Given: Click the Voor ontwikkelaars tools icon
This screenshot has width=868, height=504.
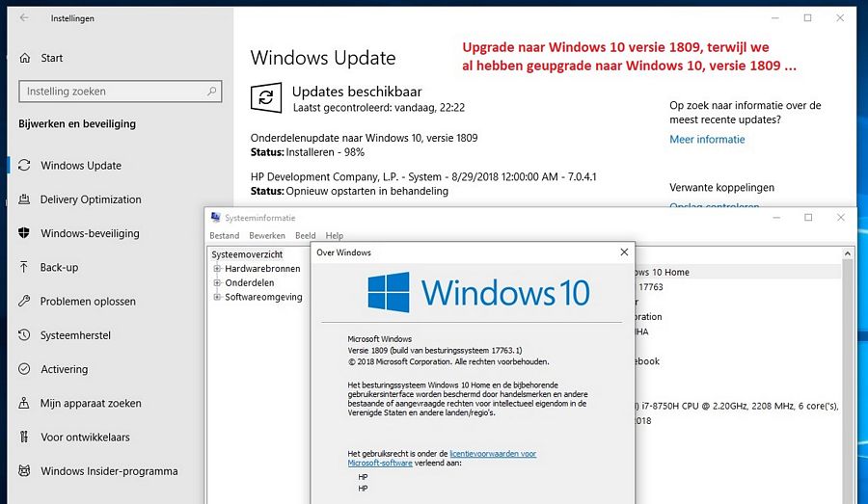Looking at the screenshot, I should click(24, 437).
